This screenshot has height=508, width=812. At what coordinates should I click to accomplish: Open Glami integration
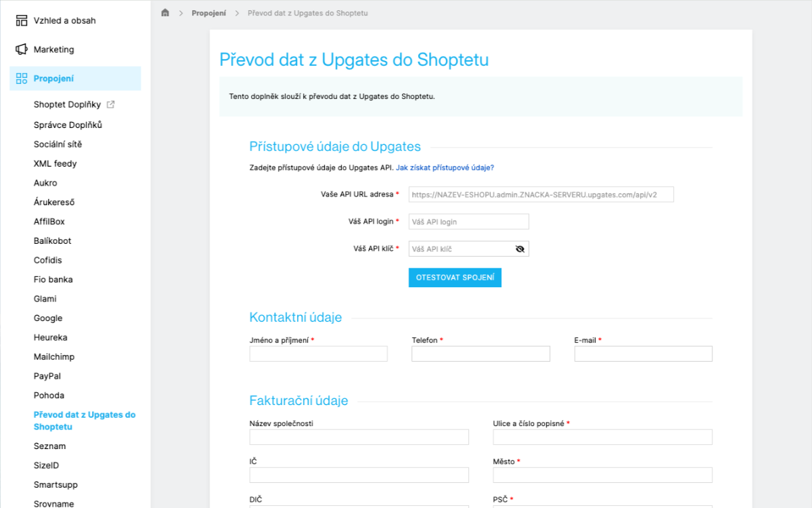pyautogui.click(x=45, y=299)
